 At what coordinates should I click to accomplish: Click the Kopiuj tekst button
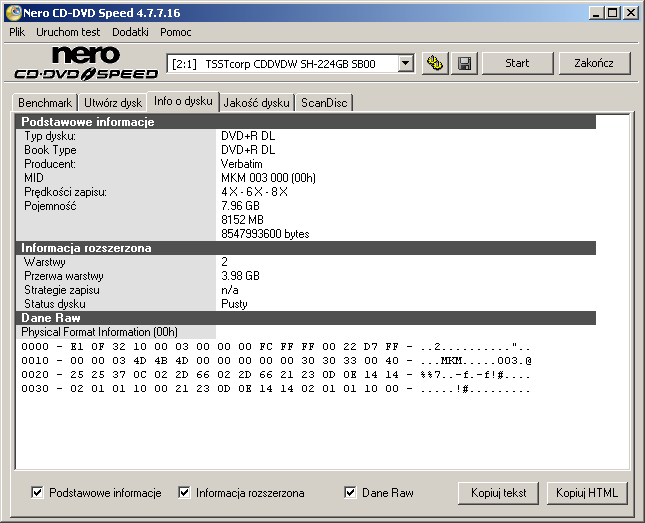pos(498,493)
